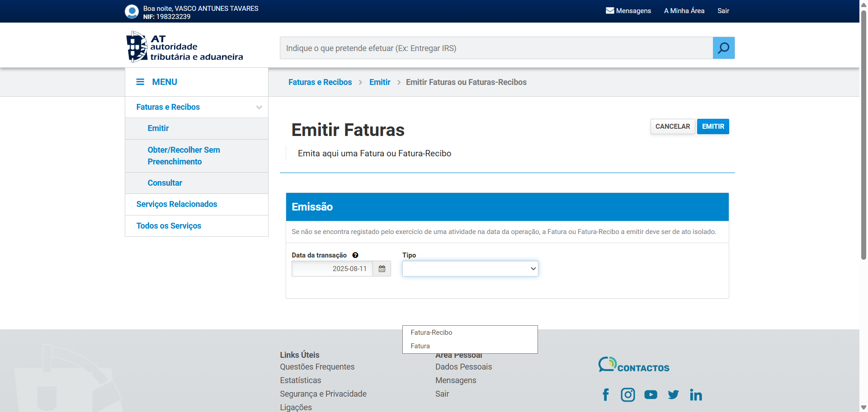Screen dimensions: 868x412
Task: Collapse the Faturas e Recibos sidebar chevron
Action: tap(259, 107)
